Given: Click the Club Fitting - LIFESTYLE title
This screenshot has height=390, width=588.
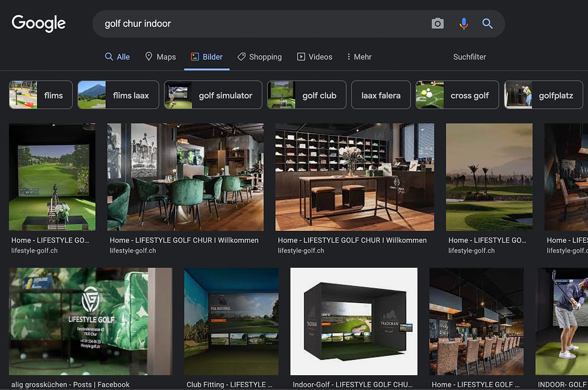Looking at the screenshot, I should 229,384.
